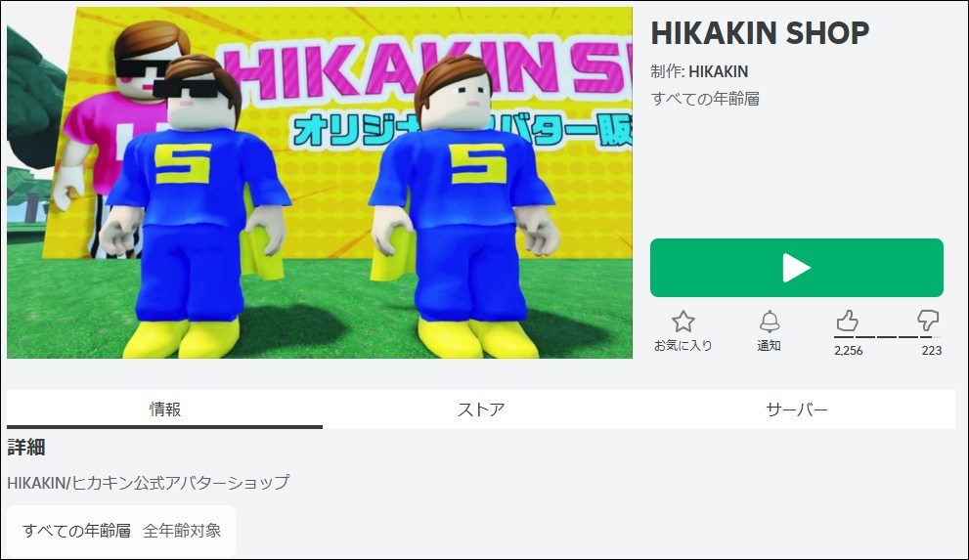Click the 2,256 likes count

tap(849, 351)
